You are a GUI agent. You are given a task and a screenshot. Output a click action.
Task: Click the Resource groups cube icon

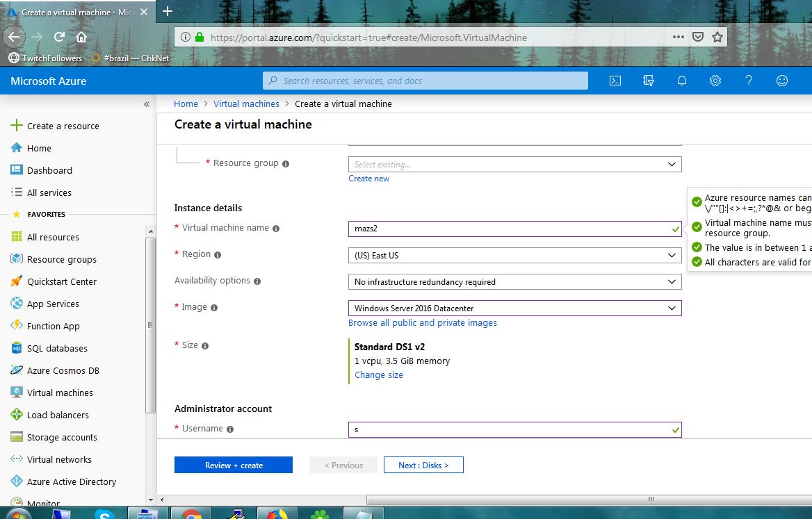tap(17, 258)
